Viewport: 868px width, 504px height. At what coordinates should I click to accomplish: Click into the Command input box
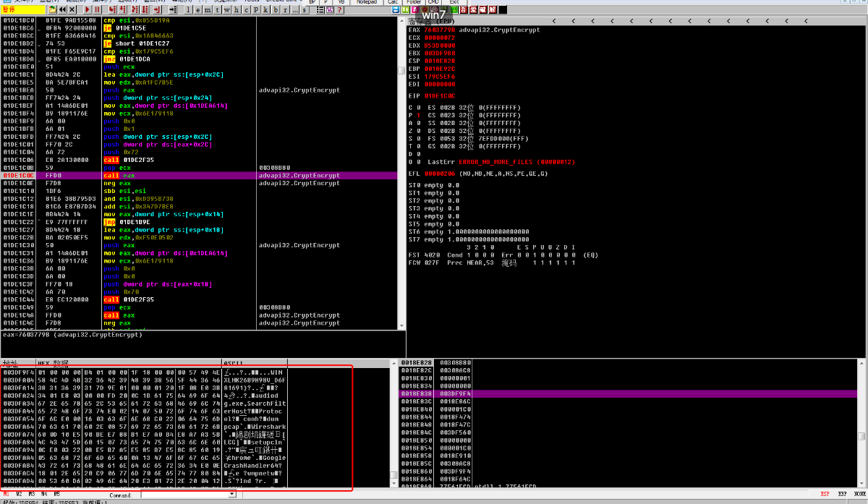tap(184, 495)
